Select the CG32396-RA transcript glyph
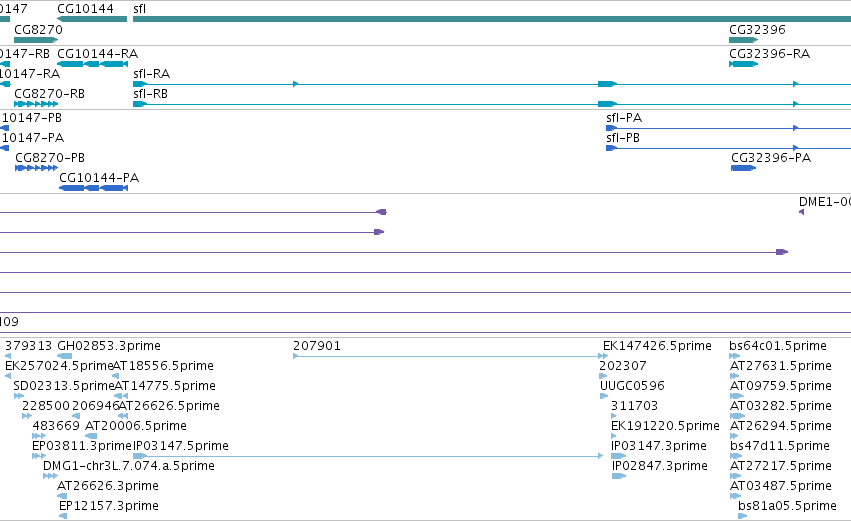Image resolution: width=851 pixels, height=521 pixels. (x=744, y=64)
